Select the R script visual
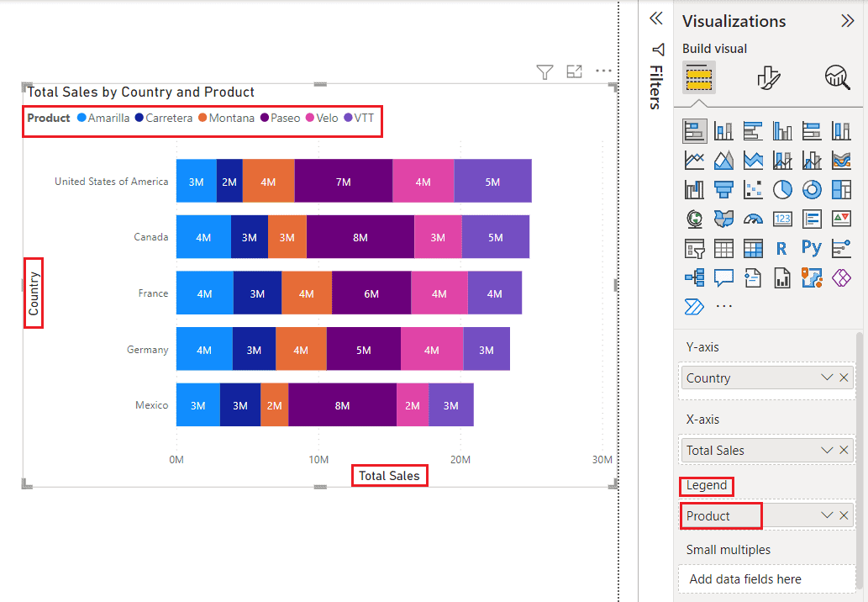The width and height of the screenshot is (868, 602). (781, 249)
